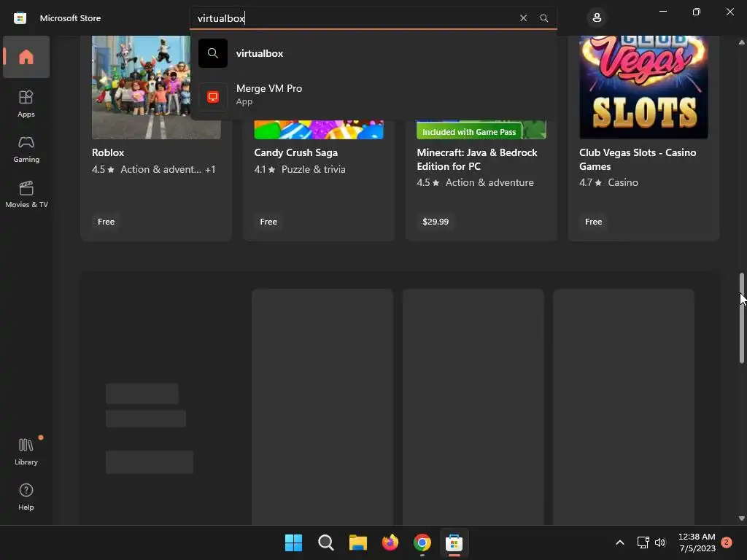This screenshot has height=560, width=747.
Task: Open File Explorer from taskbar
Action: (357, 542)
